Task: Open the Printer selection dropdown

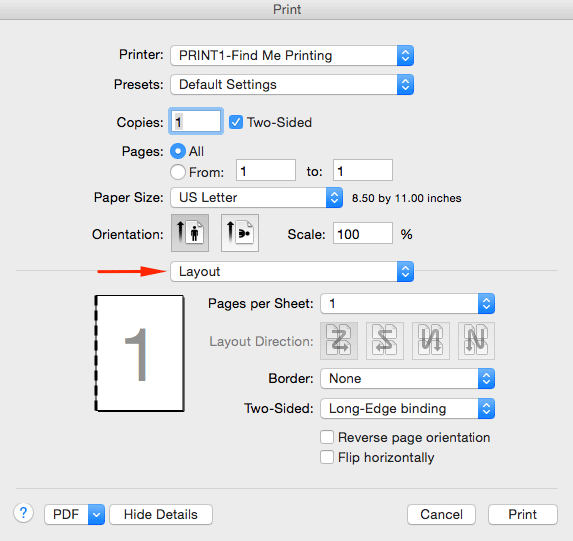Action: pyautogui.click(x=292, y=56)
